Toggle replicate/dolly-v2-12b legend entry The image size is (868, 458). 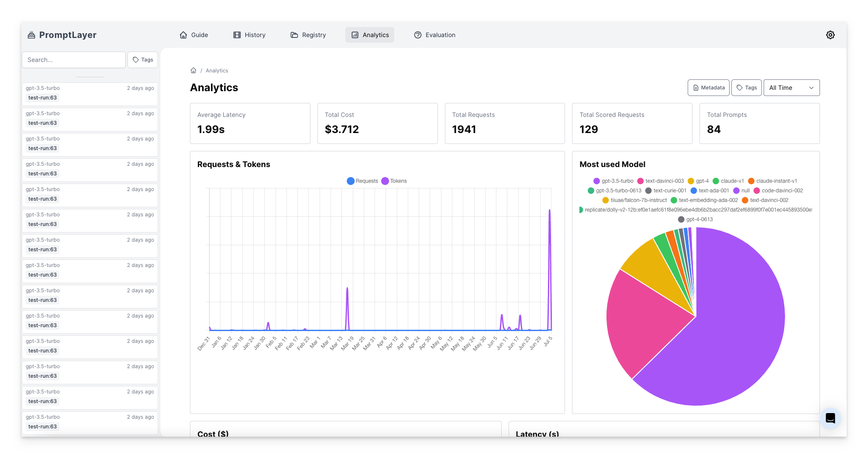tap(696, 210)
